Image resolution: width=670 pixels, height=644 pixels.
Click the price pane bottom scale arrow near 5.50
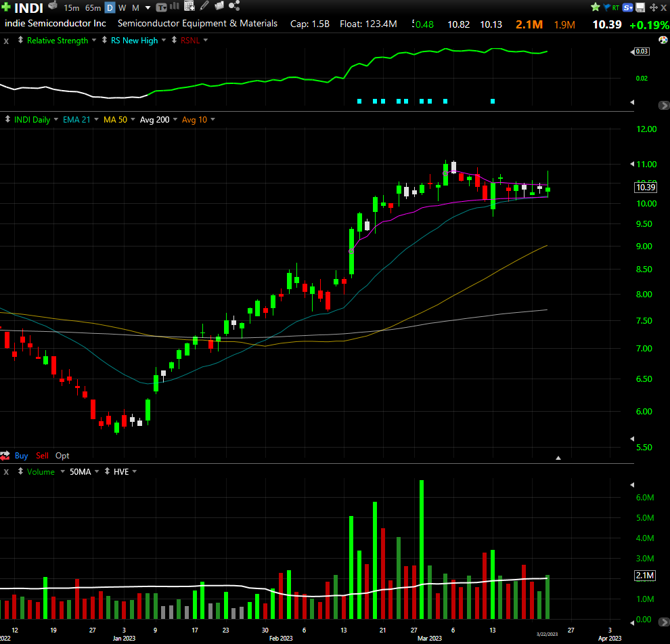(x=632, y=439)
